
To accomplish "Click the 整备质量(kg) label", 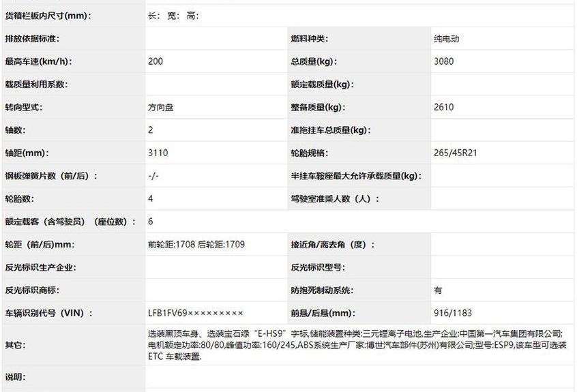I will (318, 108).
